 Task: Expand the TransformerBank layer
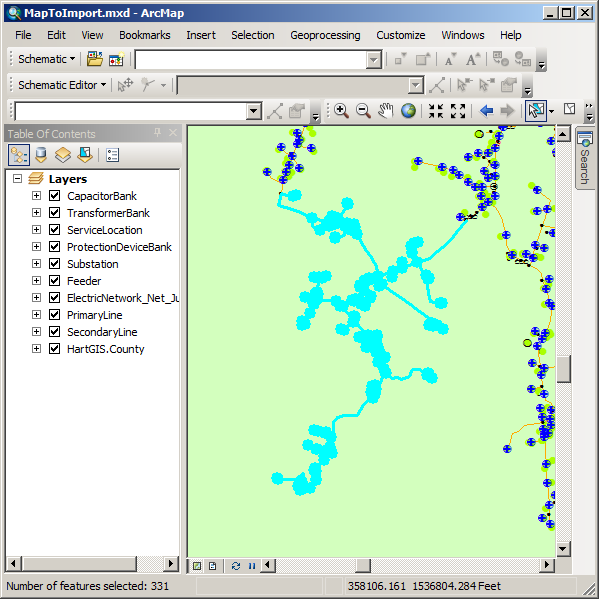[36, 213]
